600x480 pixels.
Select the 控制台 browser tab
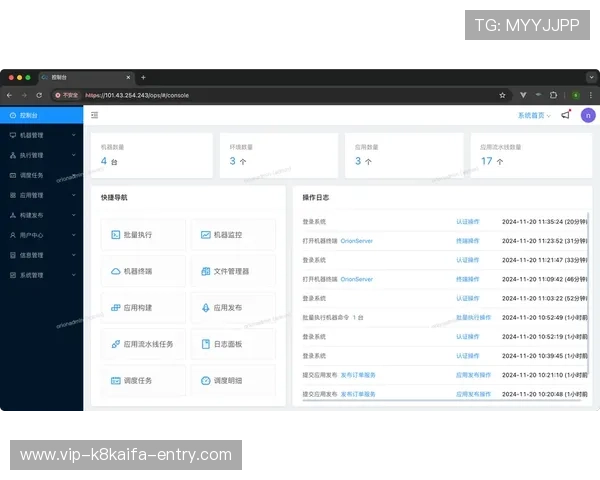click(86, 77)
